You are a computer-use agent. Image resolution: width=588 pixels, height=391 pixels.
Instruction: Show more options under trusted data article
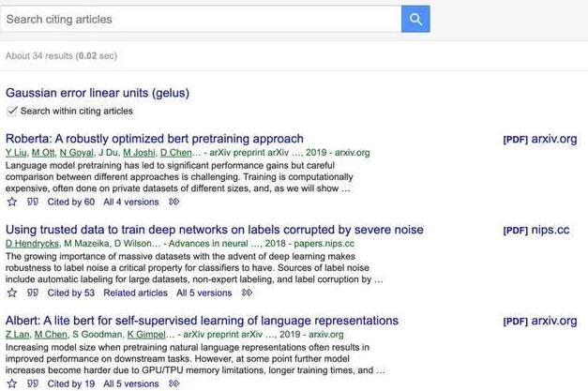(x=248, y=293)
